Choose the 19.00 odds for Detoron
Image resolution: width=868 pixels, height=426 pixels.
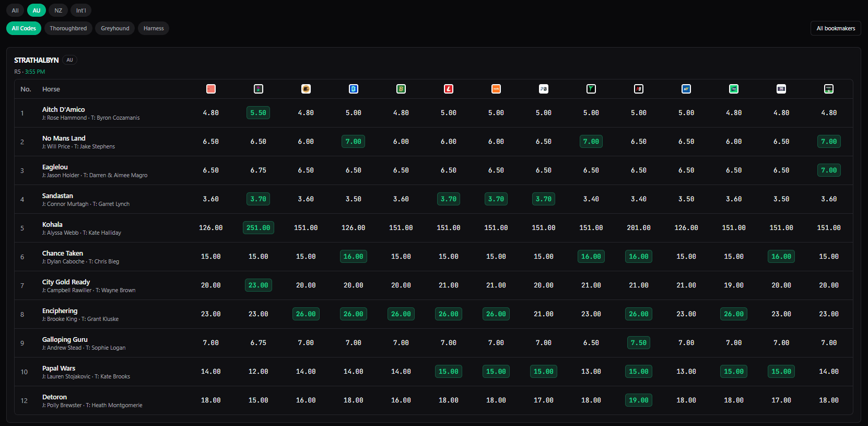coord(639,400)
